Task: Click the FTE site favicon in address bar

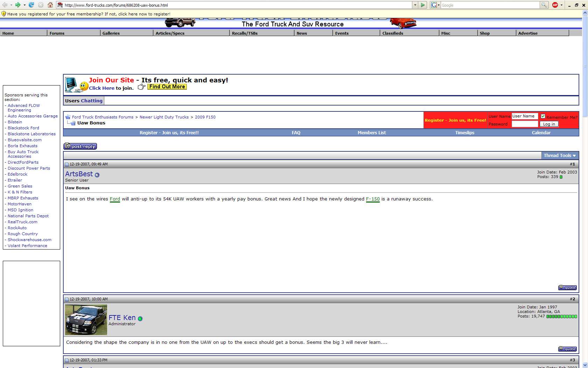Action: pos(60,5)
